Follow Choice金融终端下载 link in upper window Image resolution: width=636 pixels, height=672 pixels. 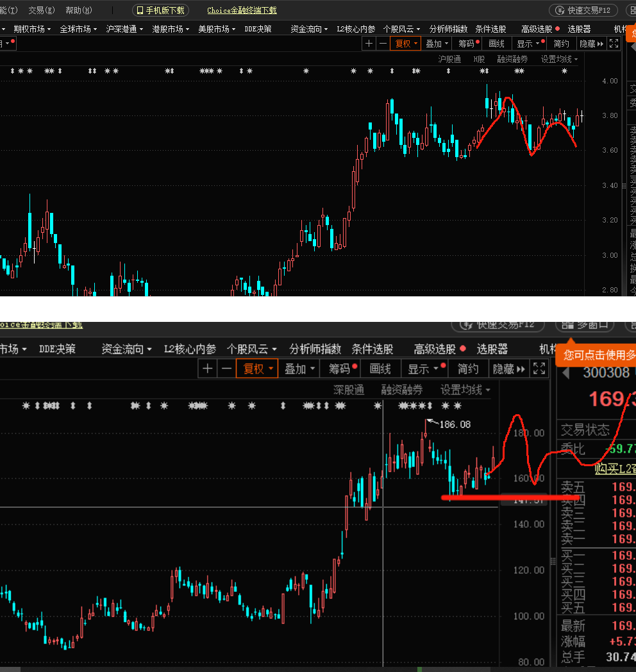(x=242, y=10)
